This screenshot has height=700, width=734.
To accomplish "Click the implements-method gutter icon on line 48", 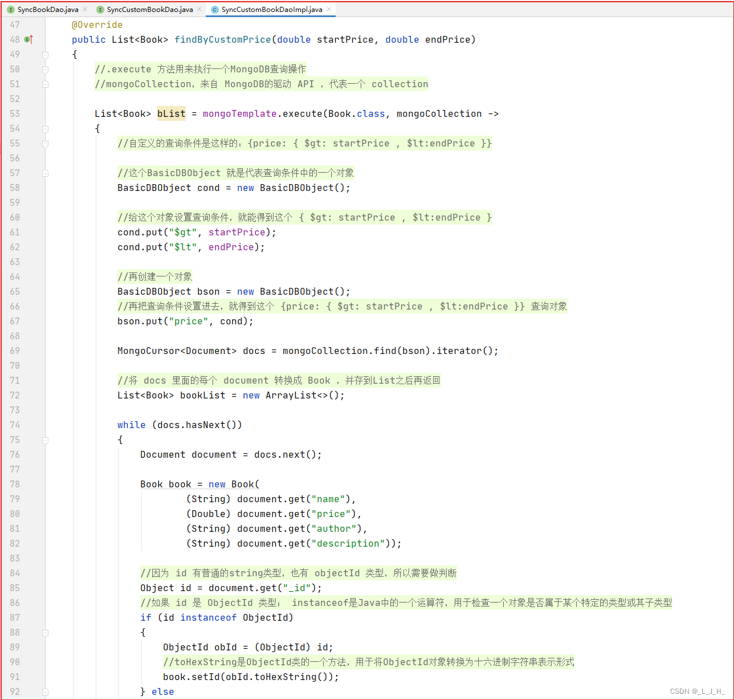I will pos(28,39).
